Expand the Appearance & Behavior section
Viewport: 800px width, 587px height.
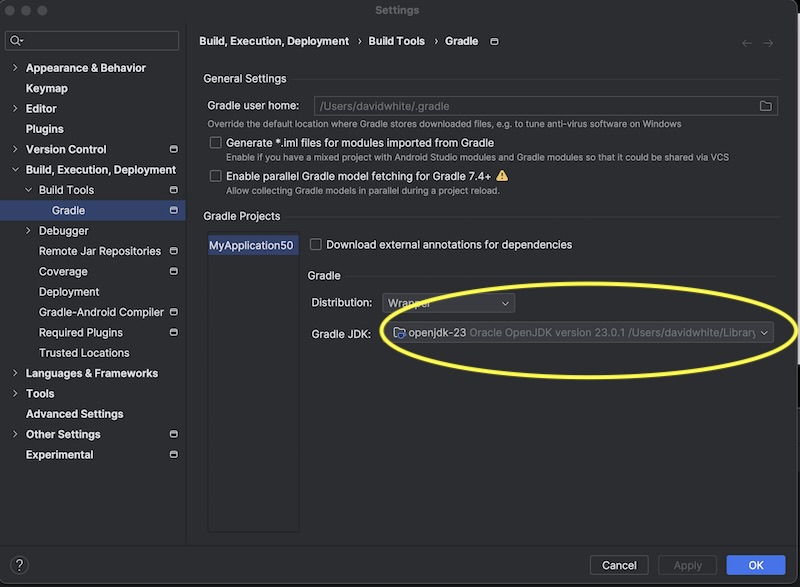[x=15, y=68]
